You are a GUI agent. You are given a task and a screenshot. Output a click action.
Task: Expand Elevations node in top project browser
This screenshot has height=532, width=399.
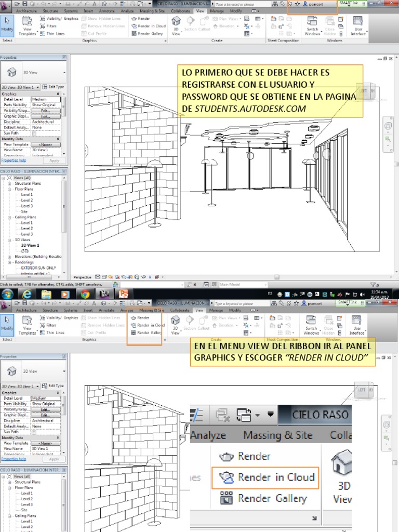9,257
